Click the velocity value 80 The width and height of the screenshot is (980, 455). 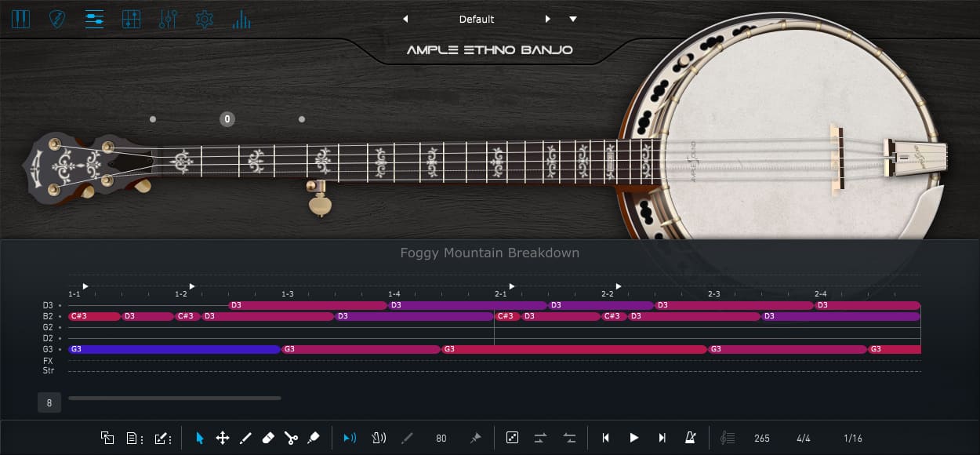(441, 439)
